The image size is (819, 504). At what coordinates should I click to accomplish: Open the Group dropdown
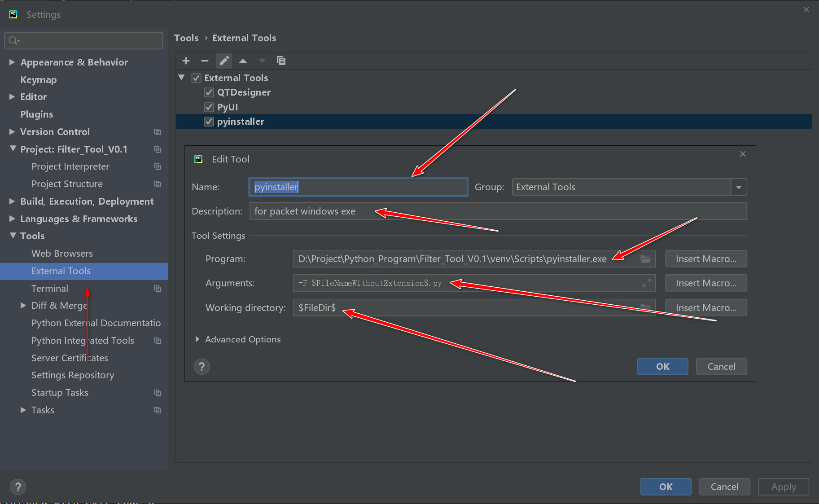[739, 187]
